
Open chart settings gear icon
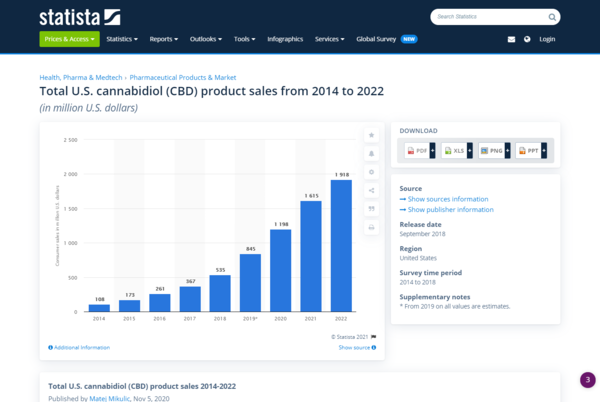tap(371, 172)
